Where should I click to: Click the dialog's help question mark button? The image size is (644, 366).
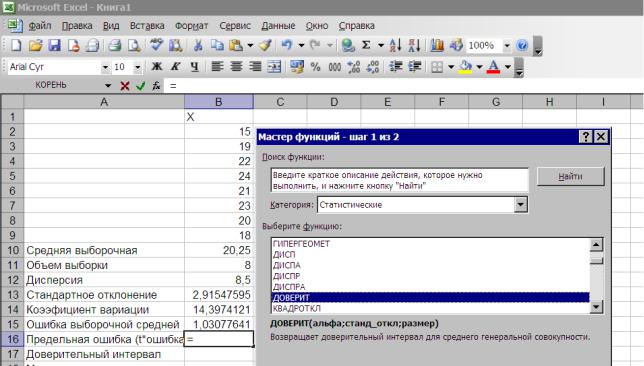click(x=586, y=136)
